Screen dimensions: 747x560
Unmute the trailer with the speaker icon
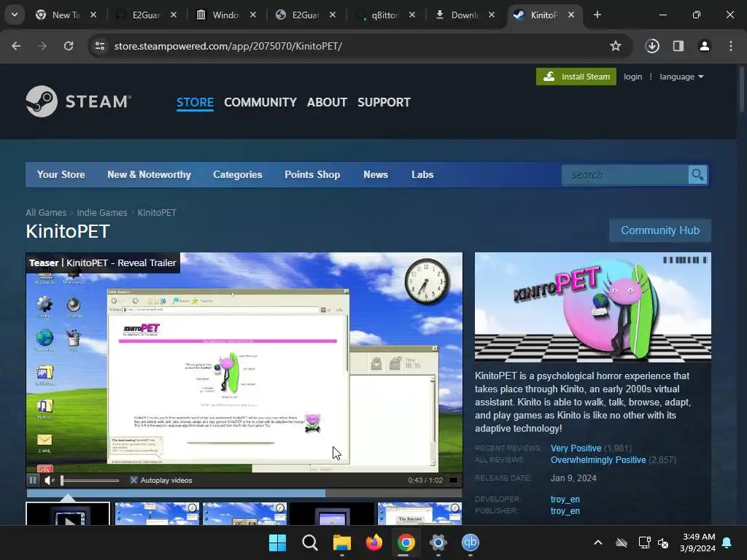tap(50, 481)
